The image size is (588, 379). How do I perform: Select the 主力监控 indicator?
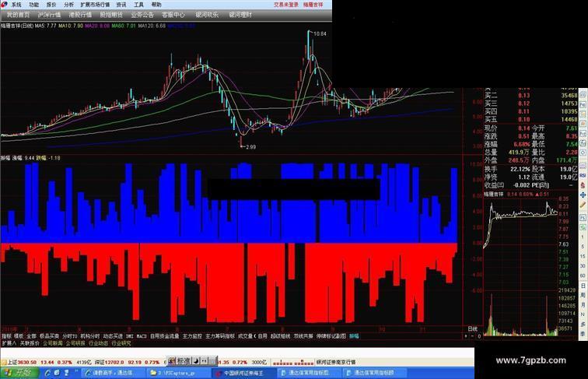pos(192,336)
